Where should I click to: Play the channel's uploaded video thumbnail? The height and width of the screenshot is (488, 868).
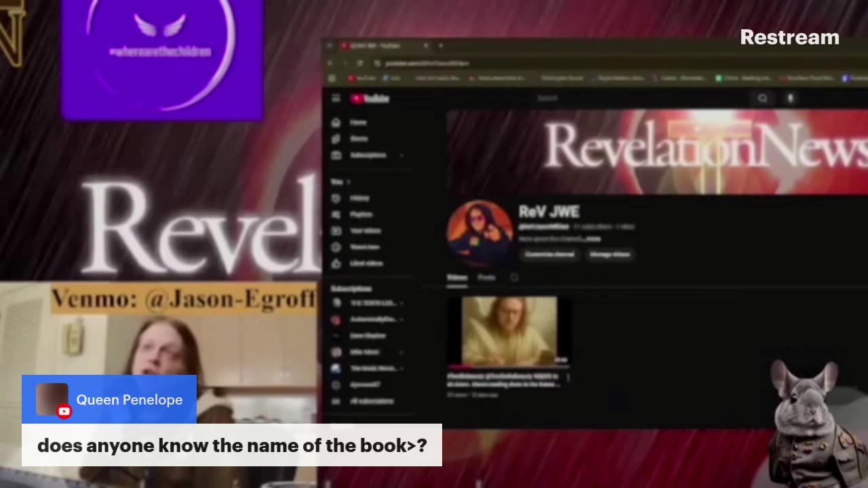(509, 331)
